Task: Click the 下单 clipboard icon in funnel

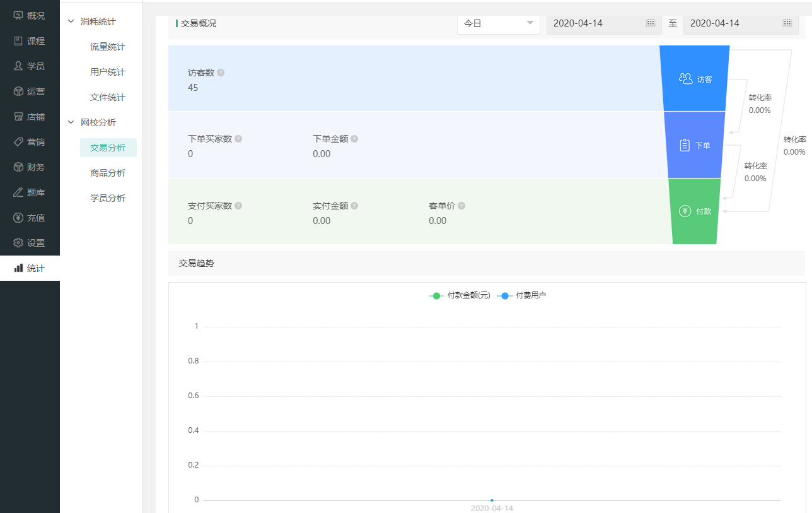Action: coord(685,145)
